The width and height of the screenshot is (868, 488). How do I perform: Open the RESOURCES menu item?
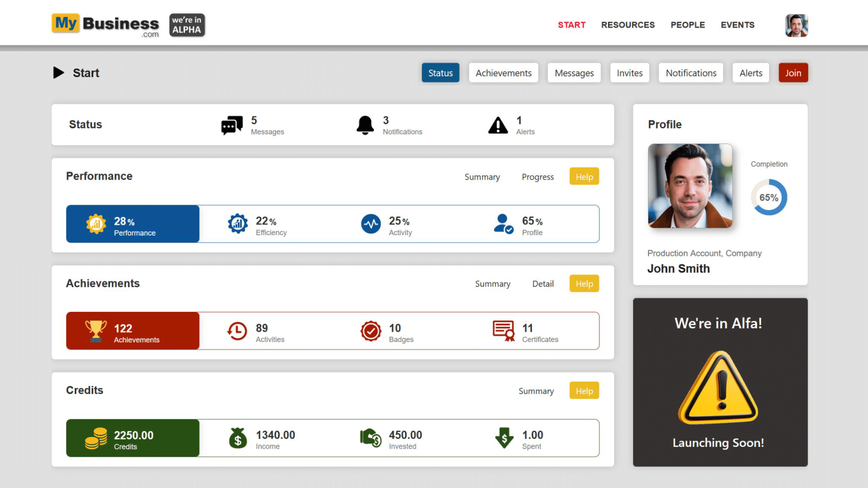click(628, 25)
